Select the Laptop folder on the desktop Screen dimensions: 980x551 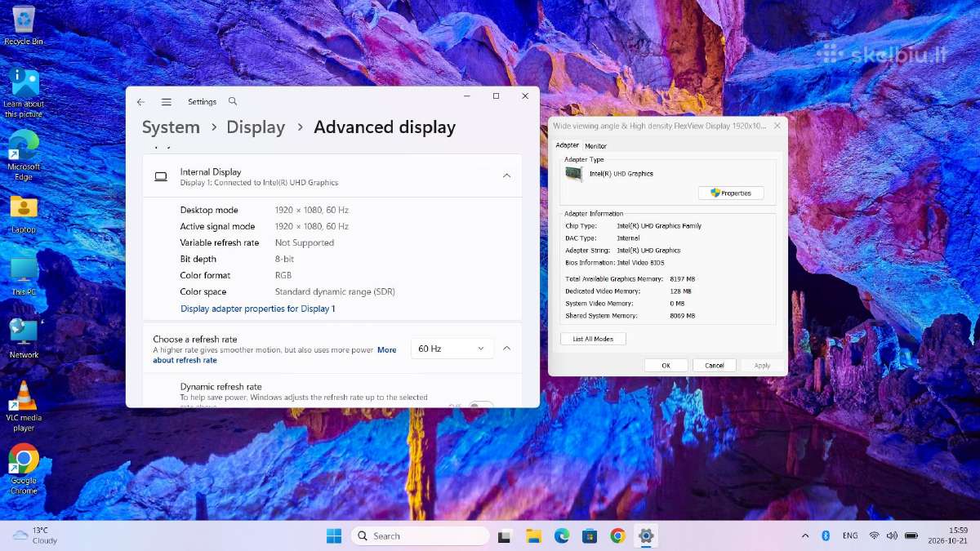(x=24, y=214)
